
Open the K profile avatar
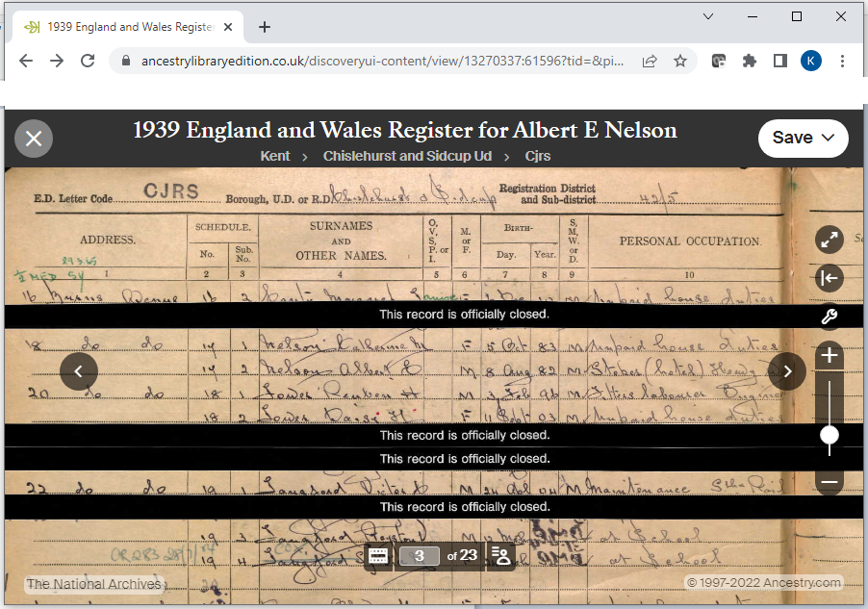pos(811,61)
